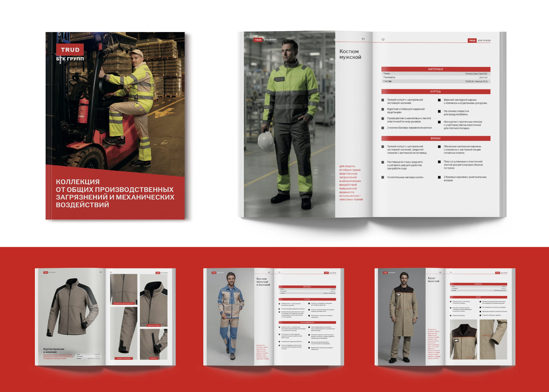Click the red 'БРЮКИ' header on page 12
Viewport: 549px width, 392px height.
(x=436, y=138)
